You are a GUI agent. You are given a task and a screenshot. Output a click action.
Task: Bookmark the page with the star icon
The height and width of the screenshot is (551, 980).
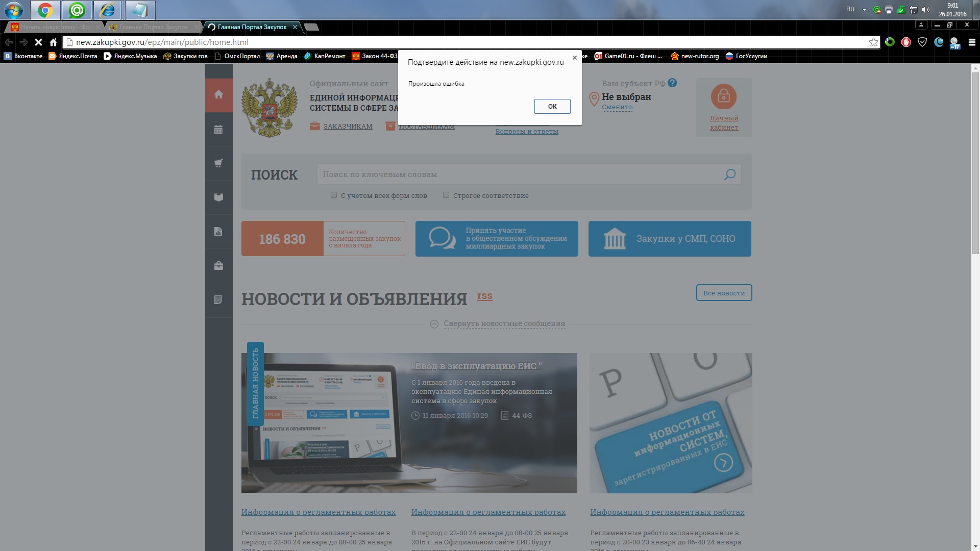pos(873,42)
